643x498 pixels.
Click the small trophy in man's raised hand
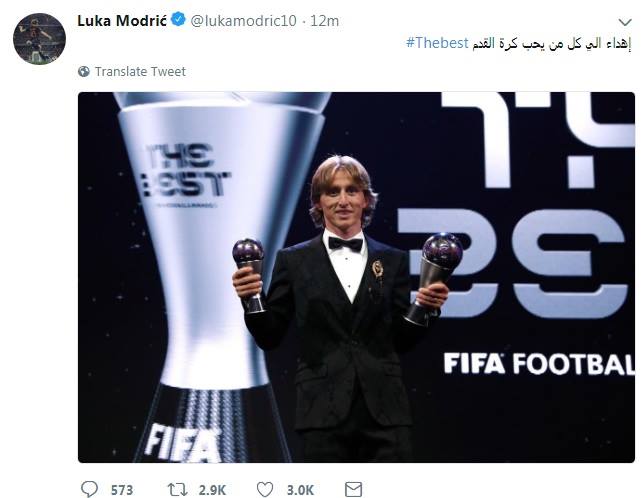coord(441,263)
